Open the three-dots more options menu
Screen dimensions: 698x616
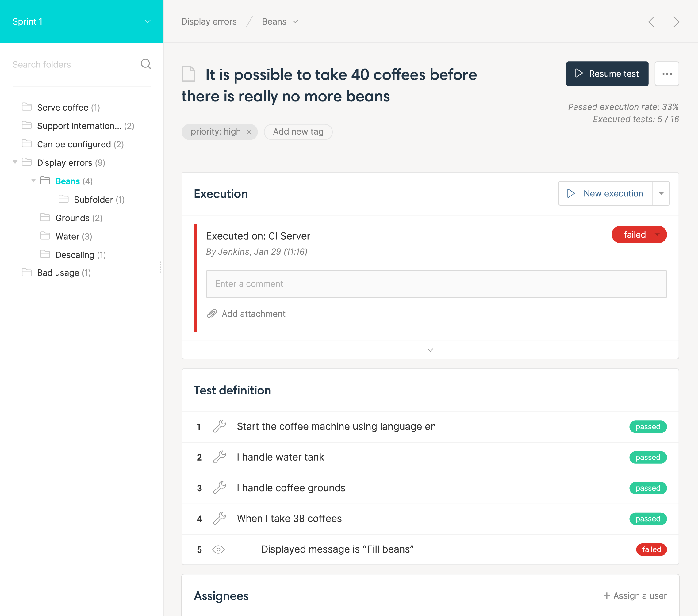tap(667, 74)
